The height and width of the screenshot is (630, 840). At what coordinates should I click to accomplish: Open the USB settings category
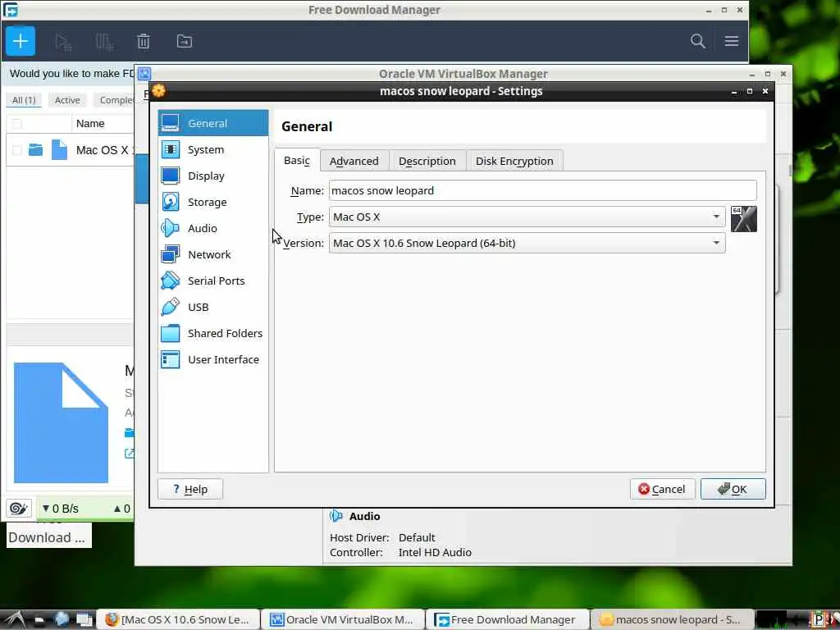[212, 307]
